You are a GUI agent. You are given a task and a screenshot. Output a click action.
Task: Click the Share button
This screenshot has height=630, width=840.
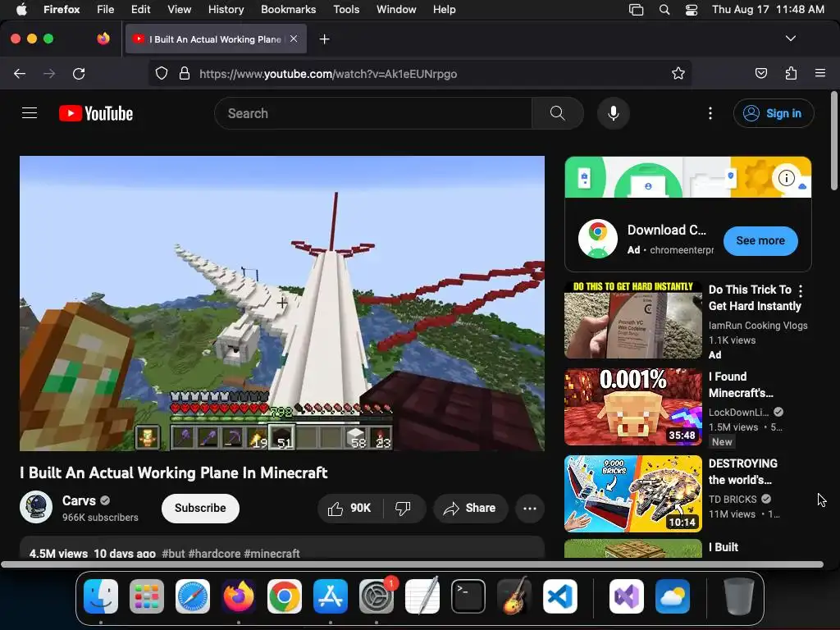470,508
